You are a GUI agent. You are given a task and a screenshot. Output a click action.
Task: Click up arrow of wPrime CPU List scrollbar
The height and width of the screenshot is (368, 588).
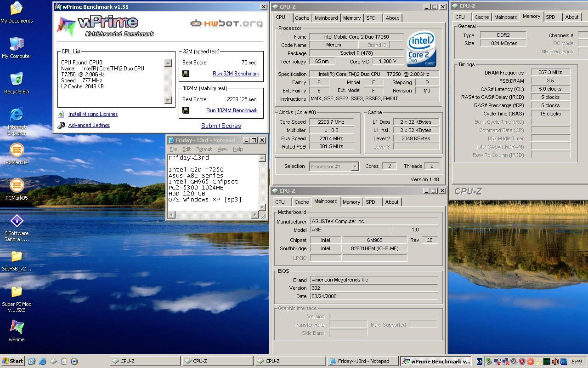click(168, 63)
